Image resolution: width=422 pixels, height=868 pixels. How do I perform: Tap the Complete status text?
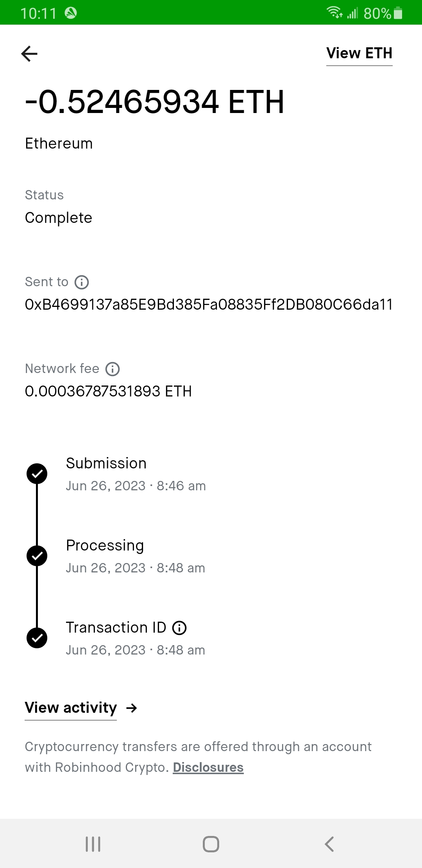click(59, 218)
